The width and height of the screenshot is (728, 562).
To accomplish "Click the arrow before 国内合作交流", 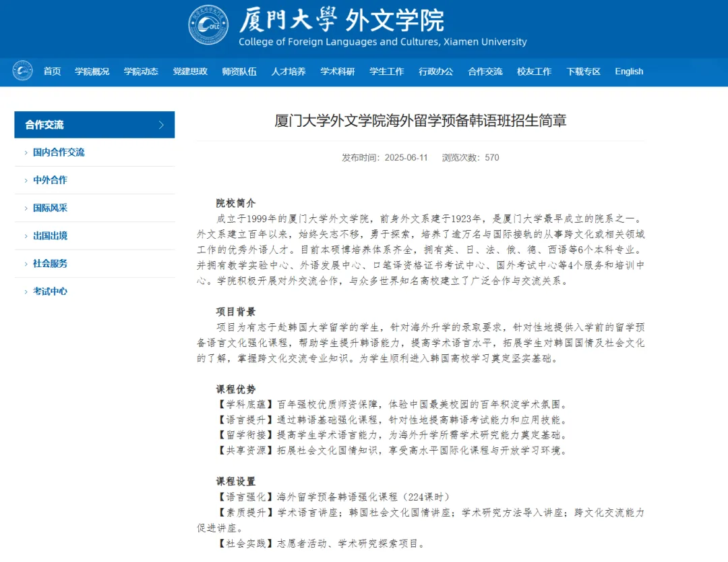I will [x=26, y=152].
